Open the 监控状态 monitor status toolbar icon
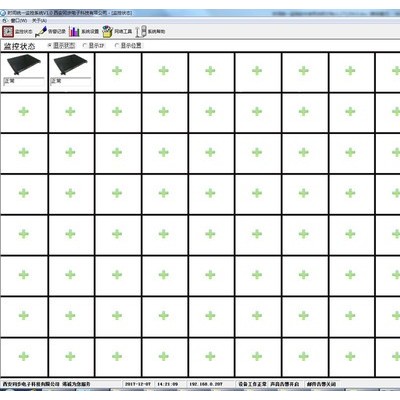This screenshot has height=400, width=400. 8,31
